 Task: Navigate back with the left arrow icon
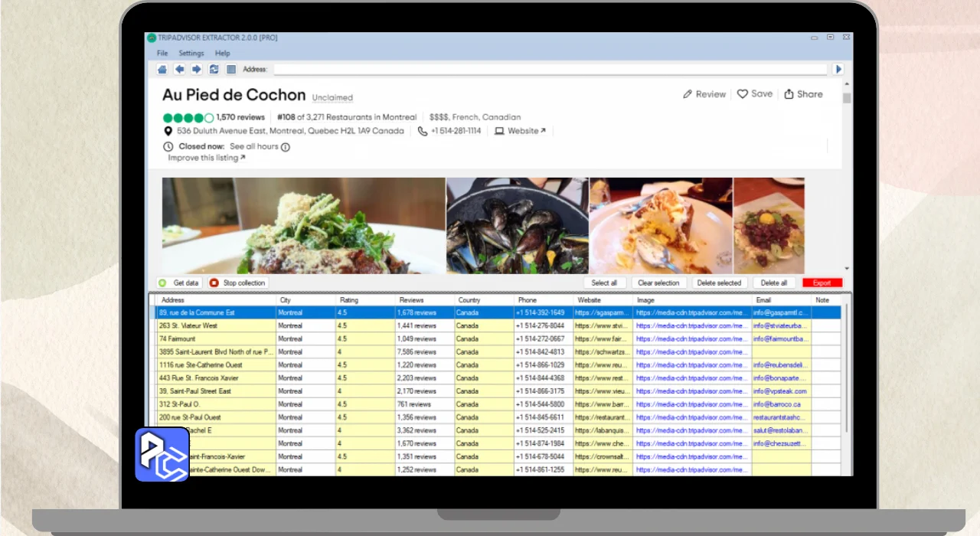(x=179, y=69)
